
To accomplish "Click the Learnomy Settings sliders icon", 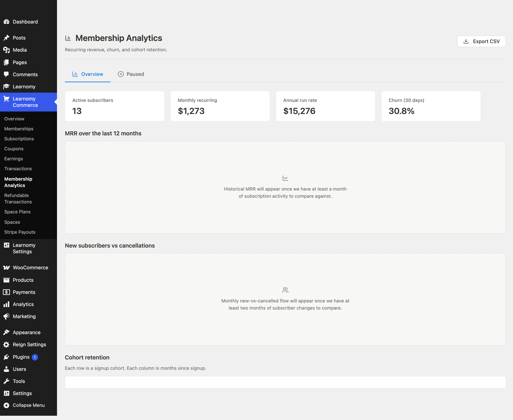I will coord(7,245).
